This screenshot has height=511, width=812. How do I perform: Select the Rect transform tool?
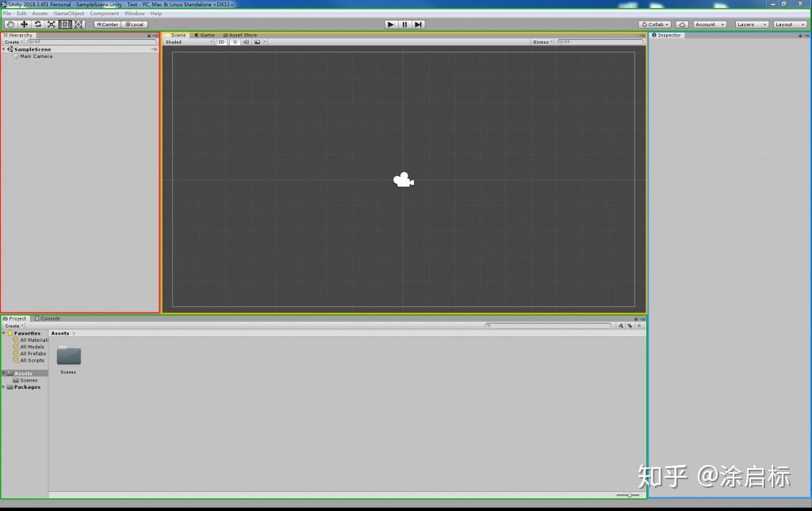[x=65, y=25]
